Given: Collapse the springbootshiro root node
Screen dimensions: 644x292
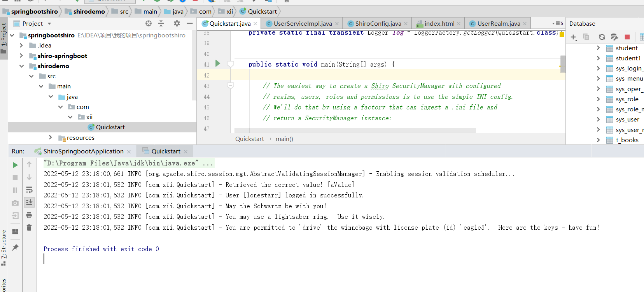Looking at the screenshot, I should [x=12, y=35].
